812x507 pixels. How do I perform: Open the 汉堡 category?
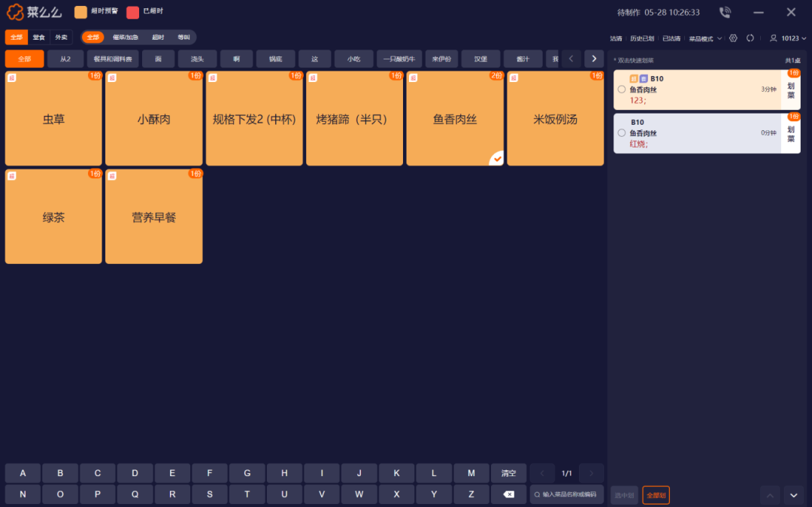[x=480, y=59]
